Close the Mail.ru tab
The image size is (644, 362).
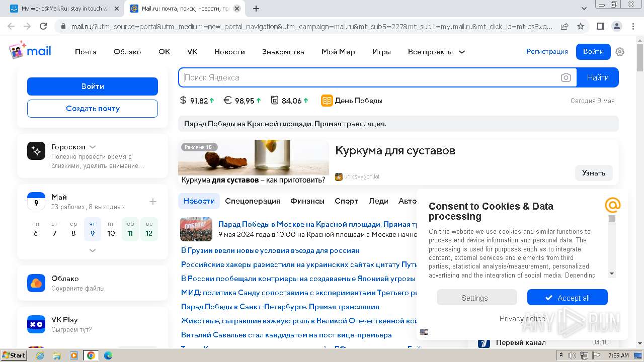237,9
